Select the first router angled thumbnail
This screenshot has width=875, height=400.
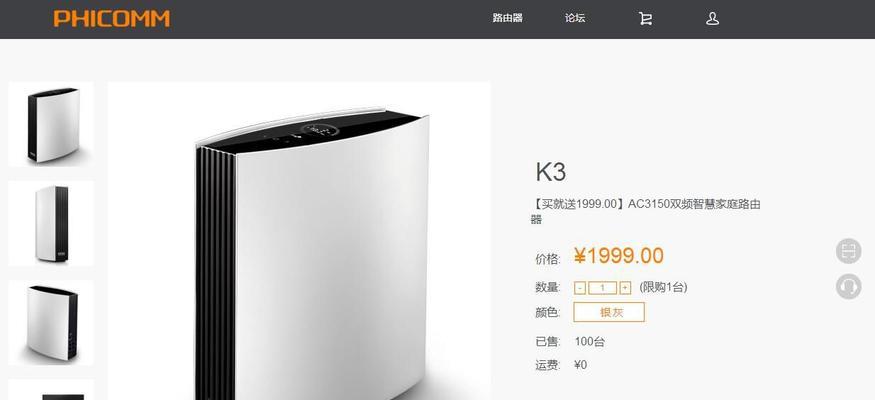pyautogui.click(x=51, y=124)
